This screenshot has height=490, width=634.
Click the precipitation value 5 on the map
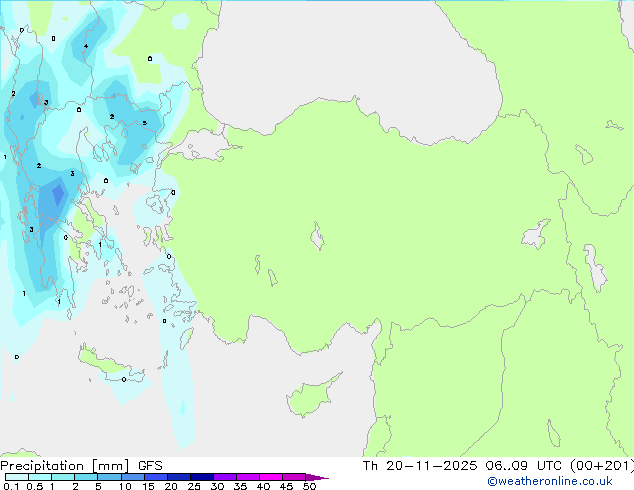(144, 123)
